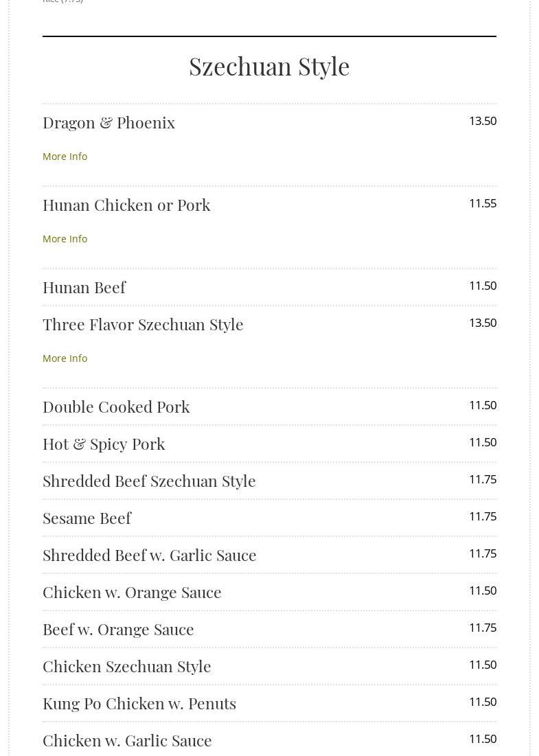Image resolution: width=539 pixels, height=756 pixels.
Task: Select the Hunan Chicken or Pork item
Action: point(126,205)
